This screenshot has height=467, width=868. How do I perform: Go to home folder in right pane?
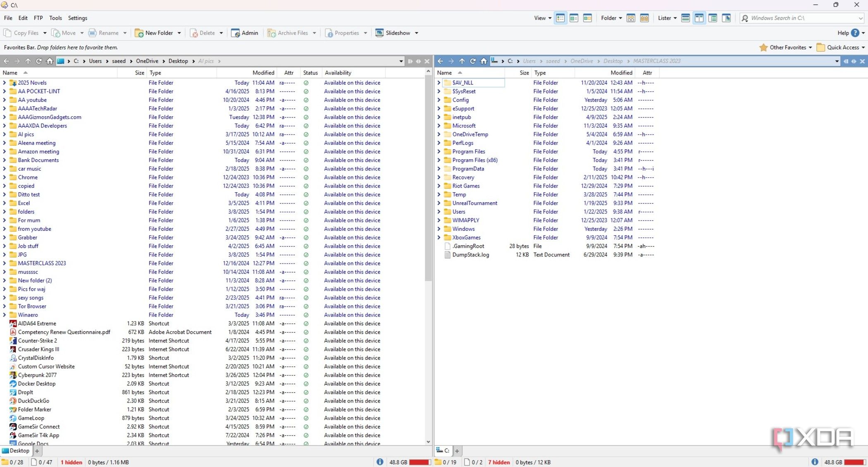[x=483, y=61]
